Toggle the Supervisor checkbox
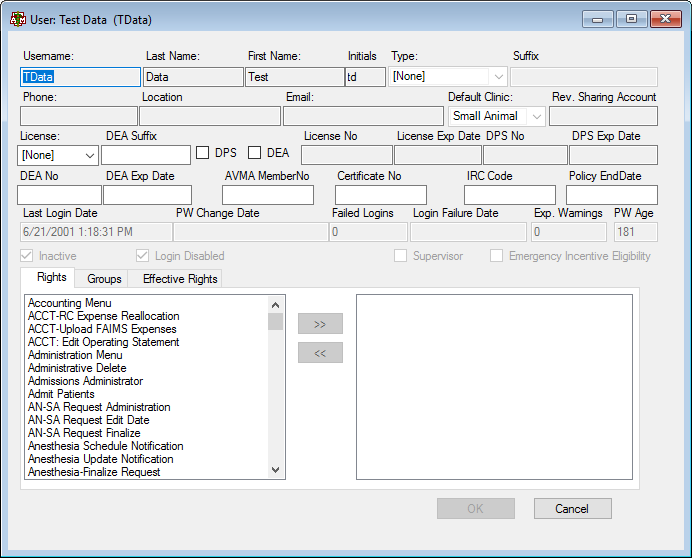 point(400,256)
